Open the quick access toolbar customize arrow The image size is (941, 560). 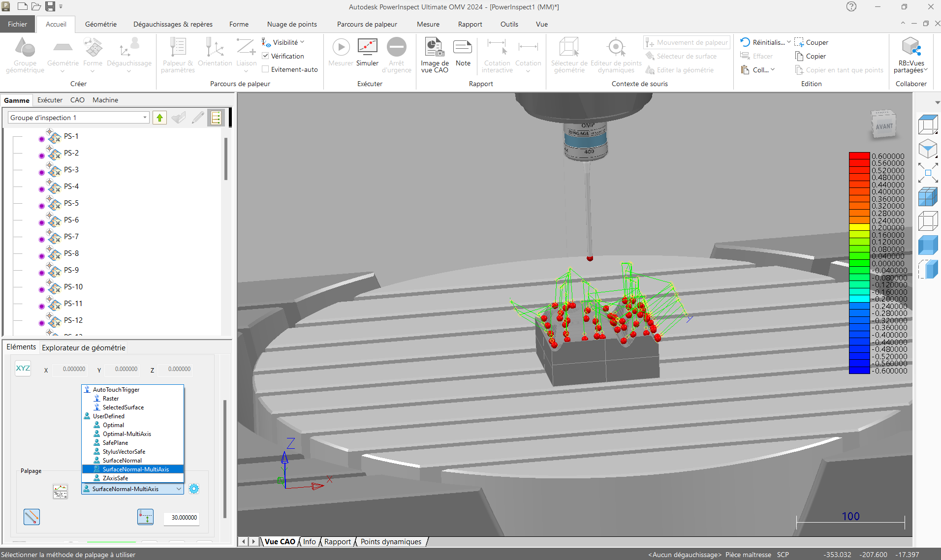coord(61,6)
